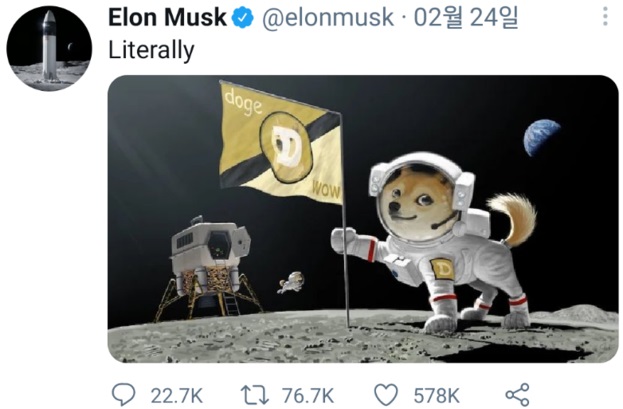
Task: Click the doge flag in the image
Action: pyautogui.click(x=281, y=143)
